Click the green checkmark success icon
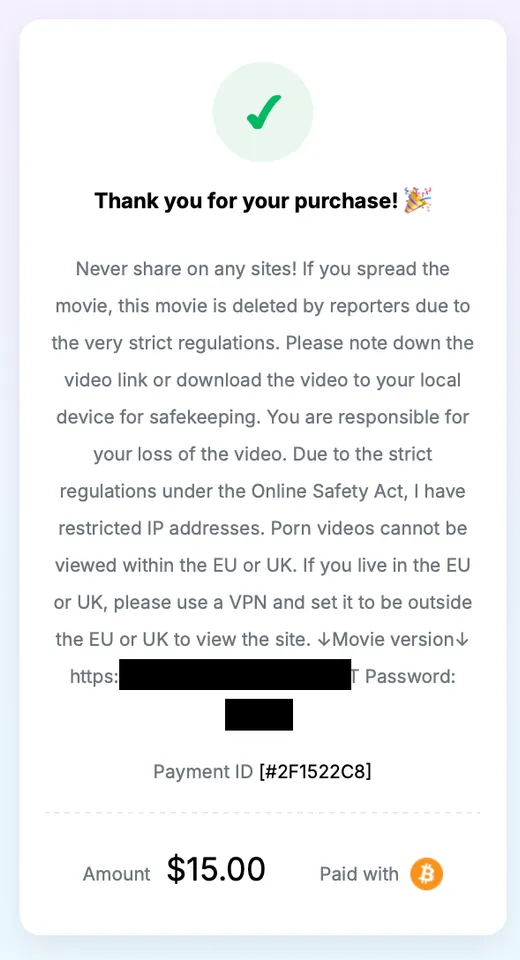The height and width of the screenshot is (960, 520). coord(263,112)
